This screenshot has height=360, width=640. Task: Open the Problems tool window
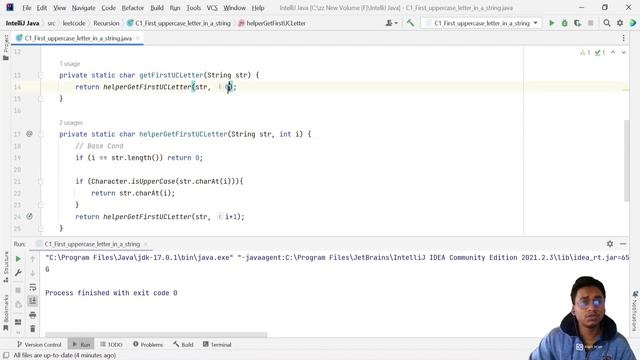[148, 344]
